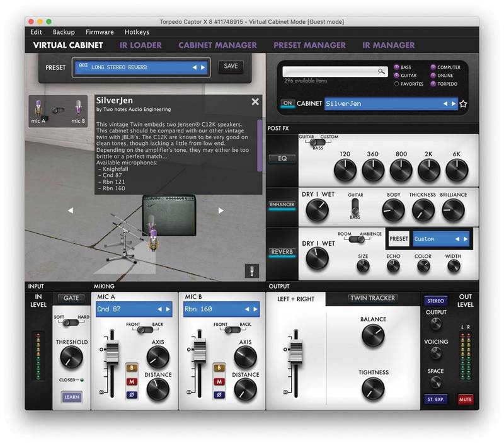The image size is (504, 443).
Task: Close the SilverJen description panel
Action: click(255, 101)
